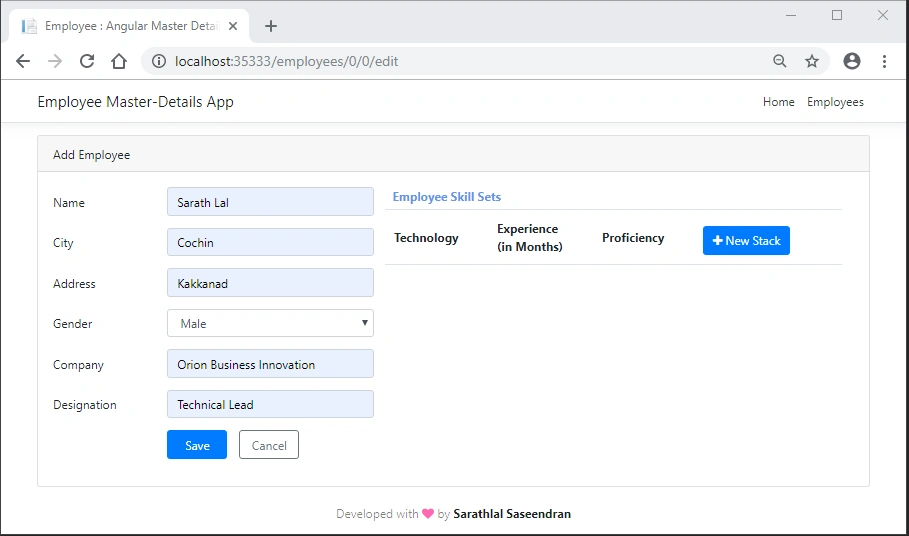Open the Home navigation link

779,102
